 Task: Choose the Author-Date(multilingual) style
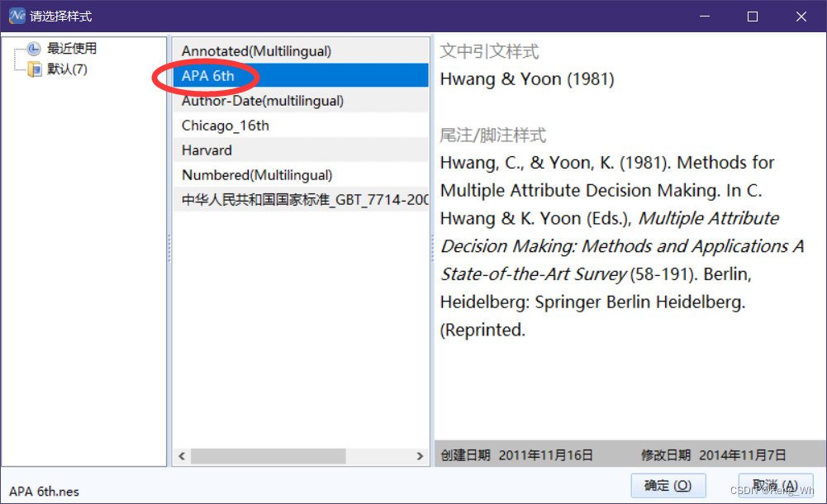point(301,100)
